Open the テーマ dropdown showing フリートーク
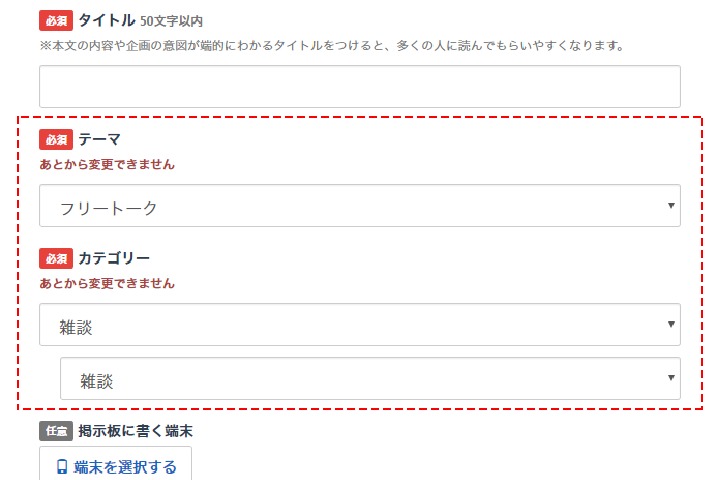This screenshot has height=480, width=720. 359,206
